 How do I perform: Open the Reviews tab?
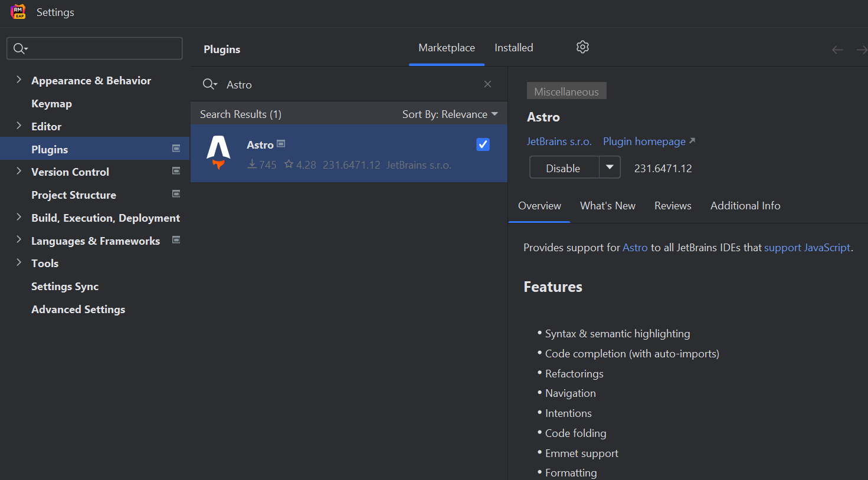tap(673, 206)
